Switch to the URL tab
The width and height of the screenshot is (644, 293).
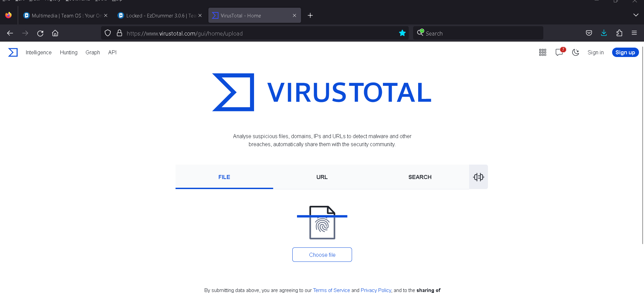322,177
